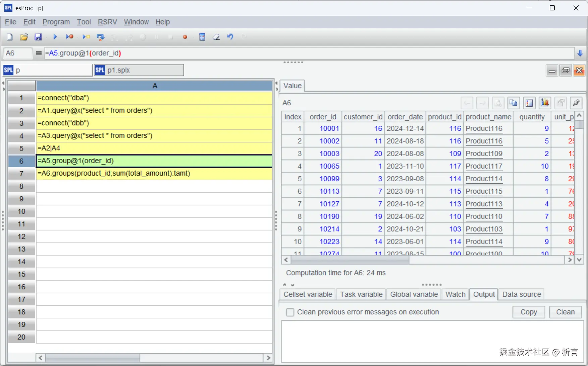Open the Edit menu
This screenshot has width=588, height=366.
[x=30, y=22]
